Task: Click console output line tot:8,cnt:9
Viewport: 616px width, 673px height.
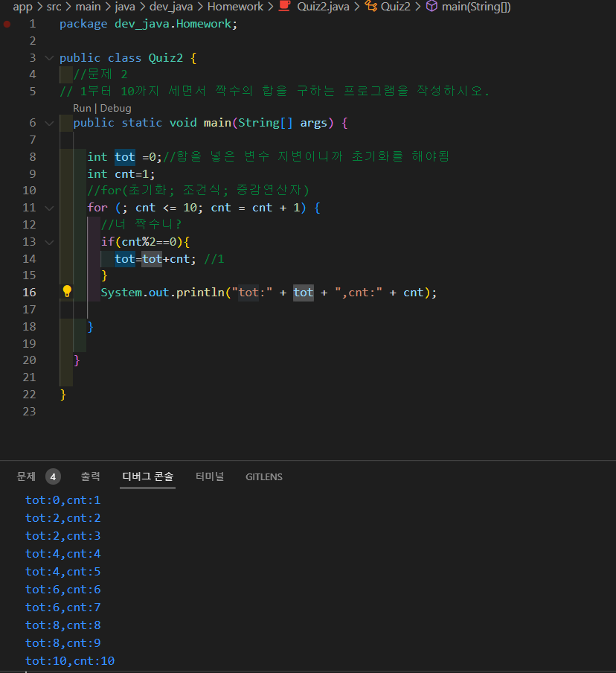Action: coord(62,643)
